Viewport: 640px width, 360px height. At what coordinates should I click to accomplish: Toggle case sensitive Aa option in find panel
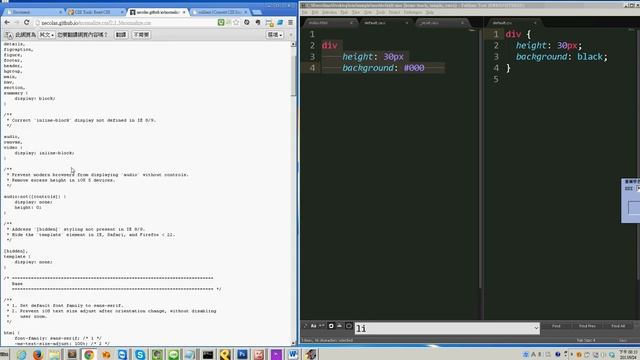(x=313, y=326)
